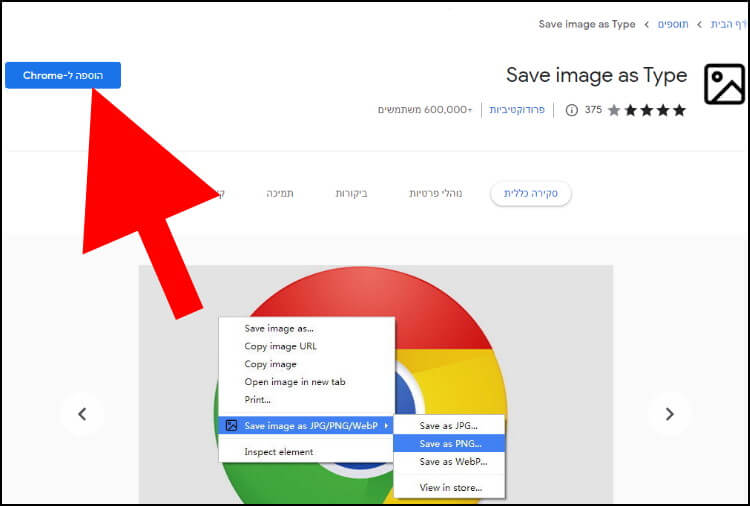Select 'View in store...' in the submenu
Image resolution: width=750 pixels, height=506 pixels.
449,487
